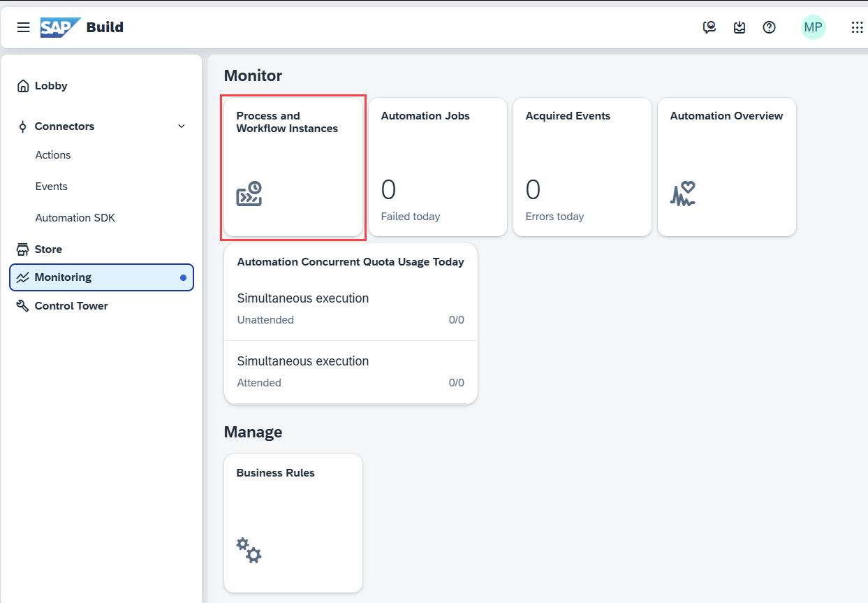Click the Unattended 0/0 quota value
868x603 pixels.
457,320
